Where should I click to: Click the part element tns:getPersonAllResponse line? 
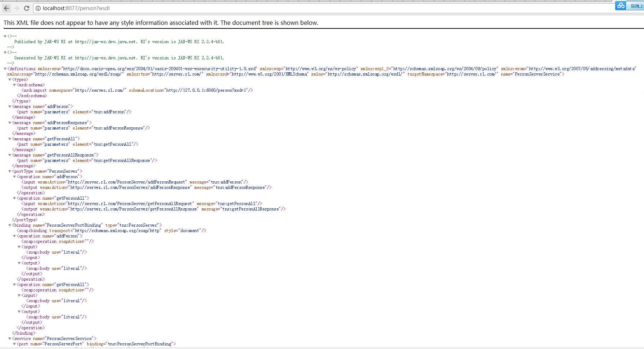87,160
